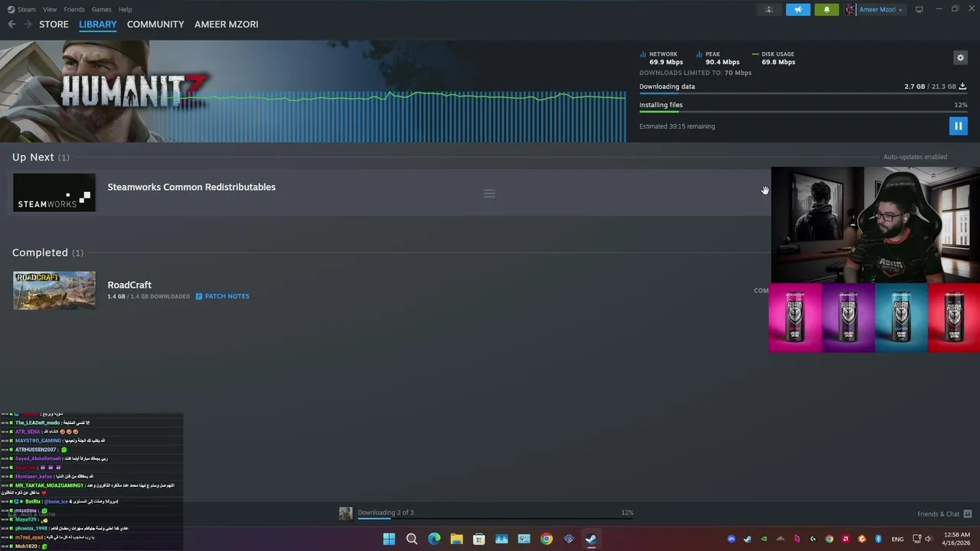Click the Ameer Mzori avatar image
The height and width of the screenshot is (551, 980).
click(x=851, y=9)
